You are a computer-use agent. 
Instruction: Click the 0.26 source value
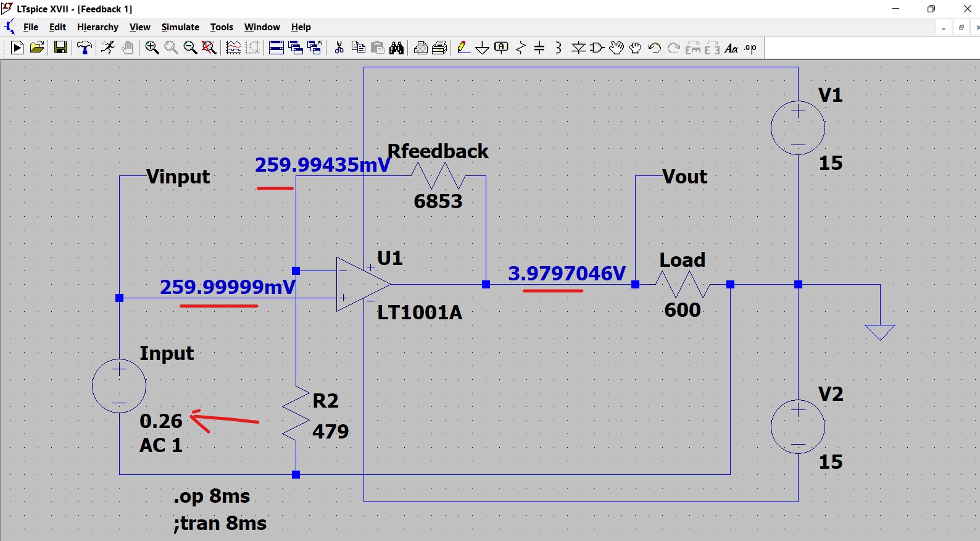click(x=161, y=421)
